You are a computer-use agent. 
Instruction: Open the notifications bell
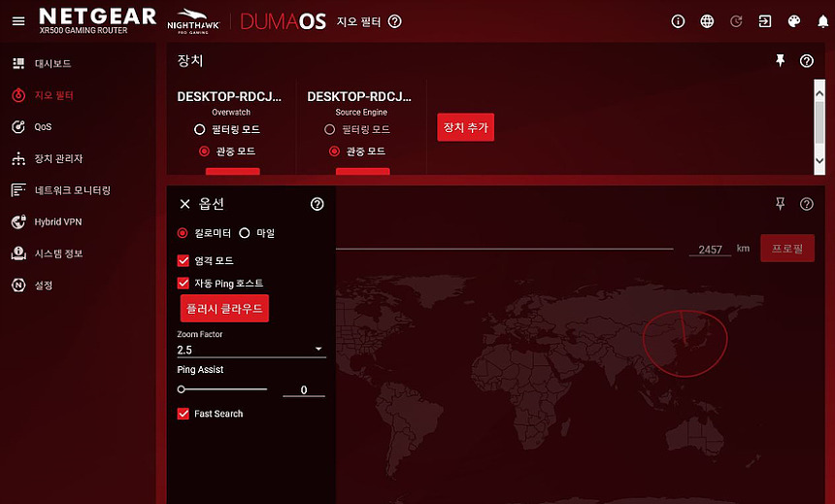click(822, 21)
